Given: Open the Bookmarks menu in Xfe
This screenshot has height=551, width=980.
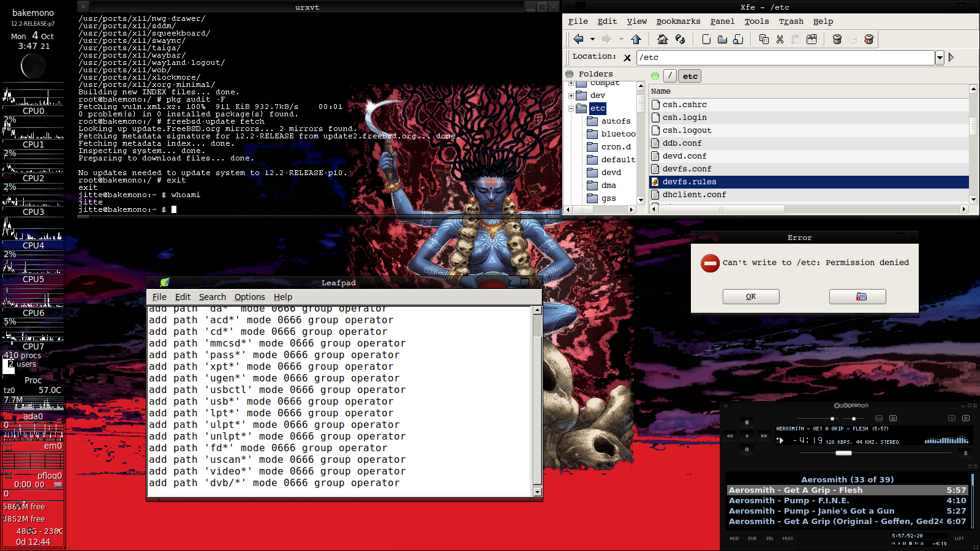Looking at the screenshot, I should [x=678, y=21].
